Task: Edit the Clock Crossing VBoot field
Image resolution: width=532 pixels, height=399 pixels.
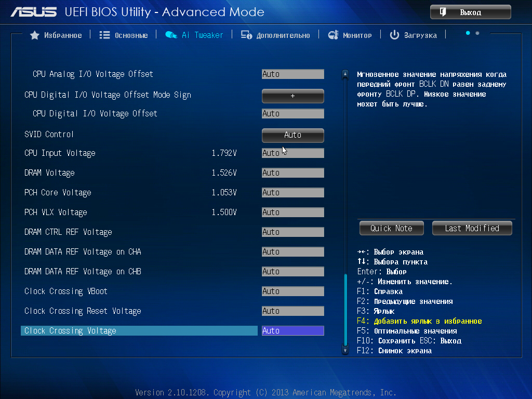Action: pos(293,291)
